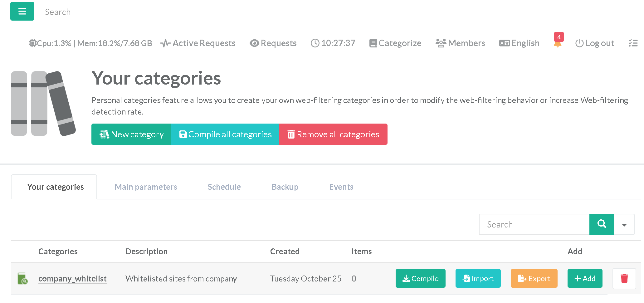Switch to the Main parameters tab
This screenshot has width=644, height=303.
tap(146, 187)
